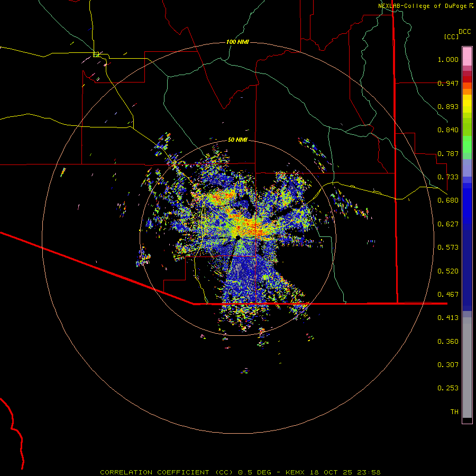This screenshot has width=476, height=476.
Task: Click the 0.573 scale value
Action: click(448, 248)
